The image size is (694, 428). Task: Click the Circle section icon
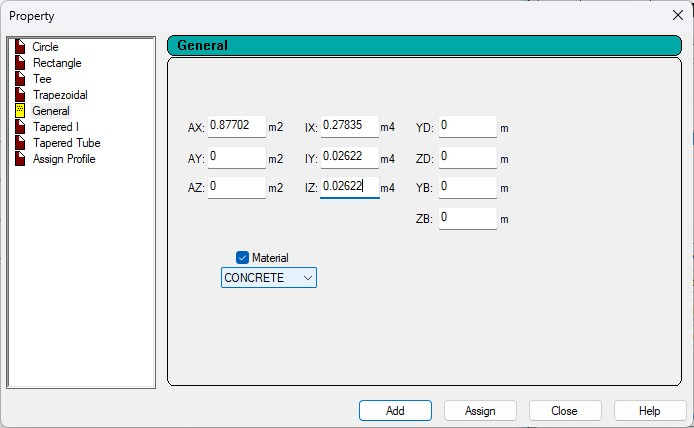(x=20, y=47)
